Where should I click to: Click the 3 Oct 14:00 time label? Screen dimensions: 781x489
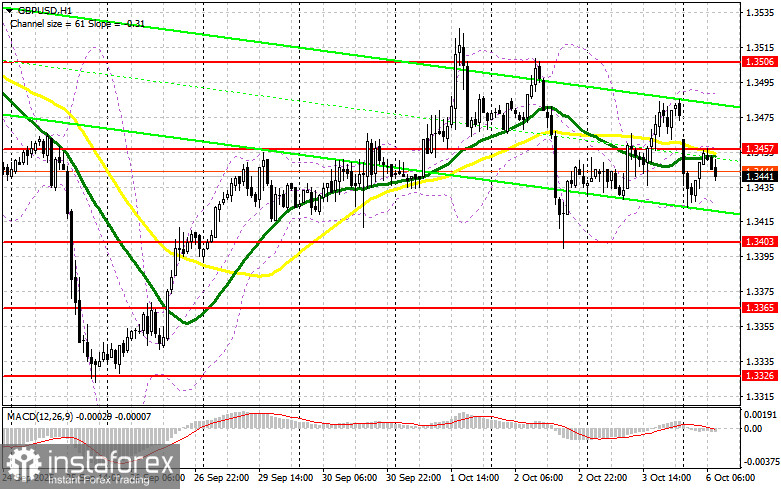[666, 478]
